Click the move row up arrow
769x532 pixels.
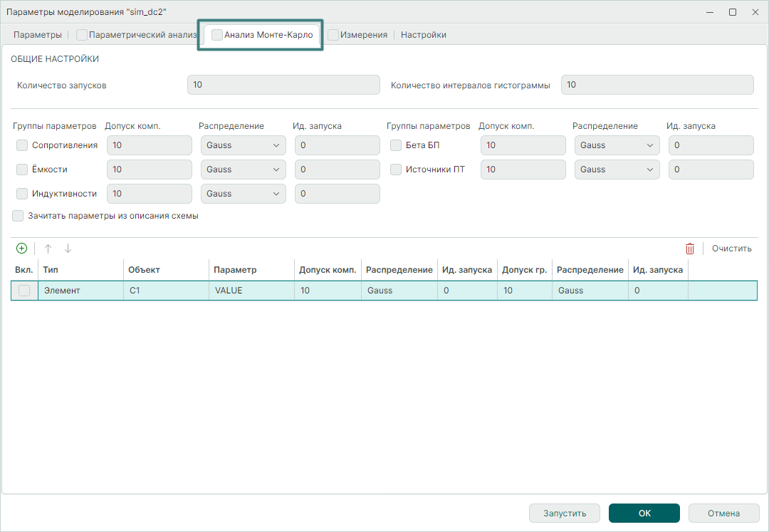(48, 249)
